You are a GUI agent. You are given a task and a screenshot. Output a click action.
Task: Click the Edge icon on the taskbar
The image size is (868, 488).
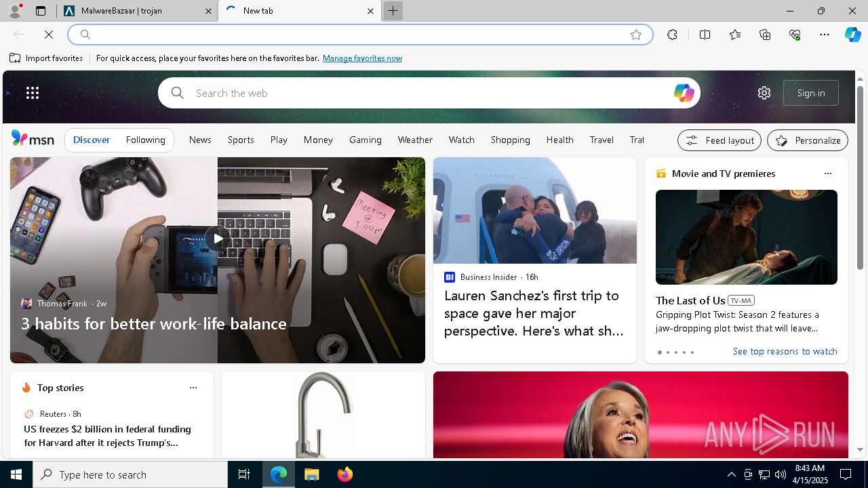coord(279,474)
